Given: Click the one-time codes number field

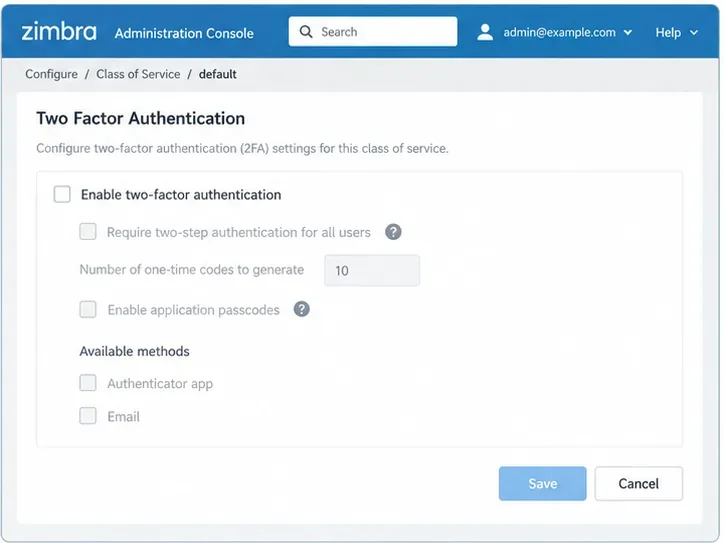Looking at the screenshot, I should (x=372, y=270).
